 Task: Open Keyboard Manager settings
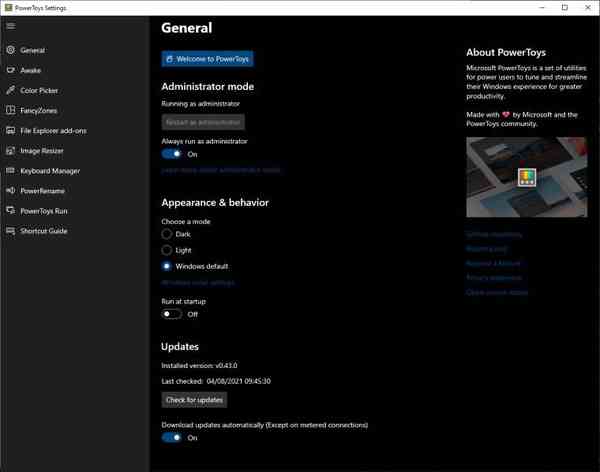coord(50,171)
